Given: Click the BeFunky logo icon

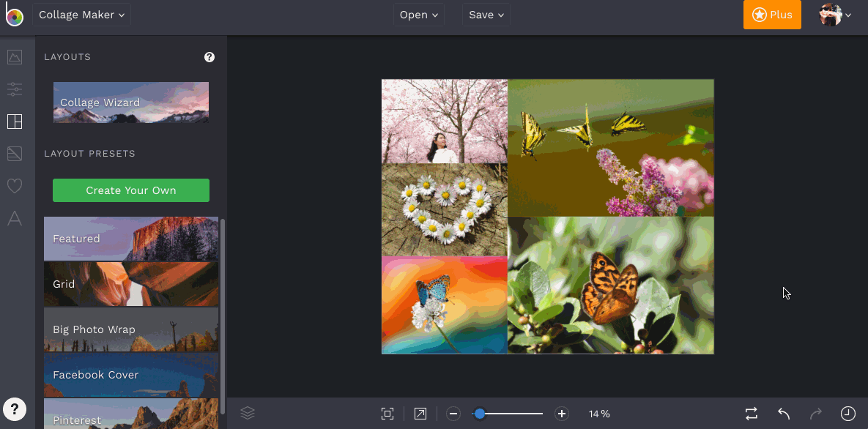Looking at the screenshot, I should (15, 15).
